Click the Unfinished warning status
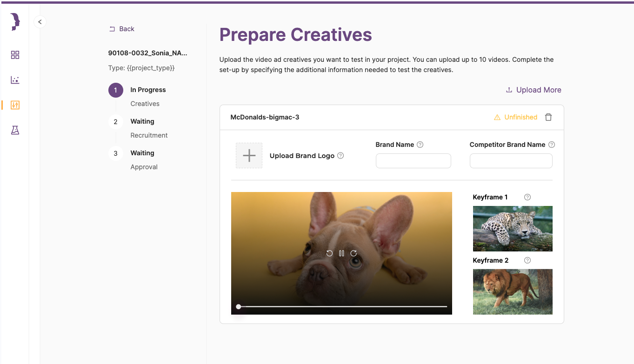The height and width of the screenshot is (364, 634). [515, 117]
